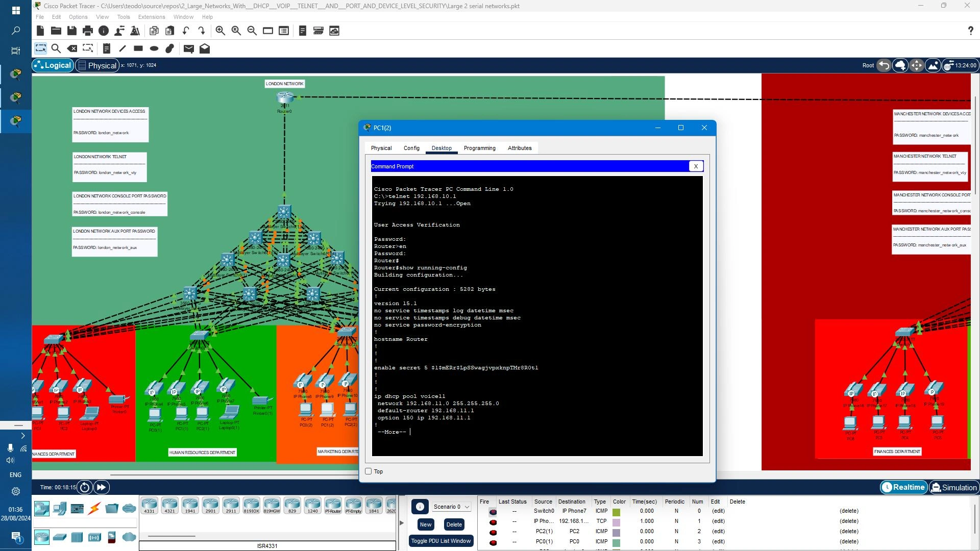The width and height of the screenshot is (980, 551).
Task: Activate the Delete tool
Action: [72, 48]
